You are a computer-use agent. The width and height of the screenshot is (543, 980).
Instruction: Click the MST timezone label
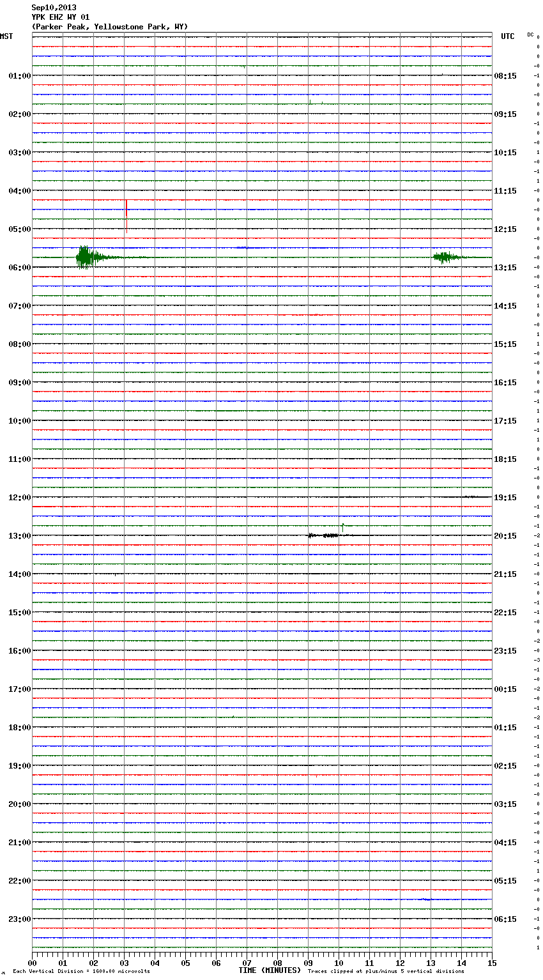click(6, 36)
